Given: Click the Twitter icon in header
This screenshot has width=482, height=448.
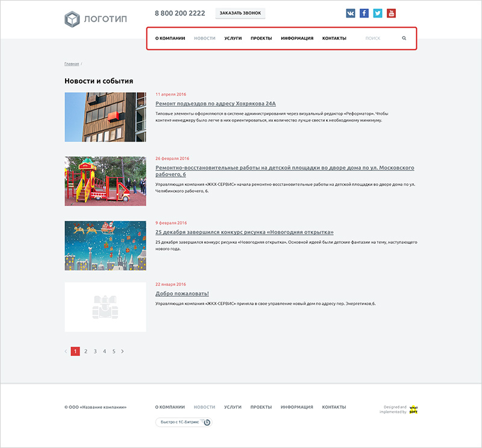Looking at the screenshot, I should [x=378, y=13].
